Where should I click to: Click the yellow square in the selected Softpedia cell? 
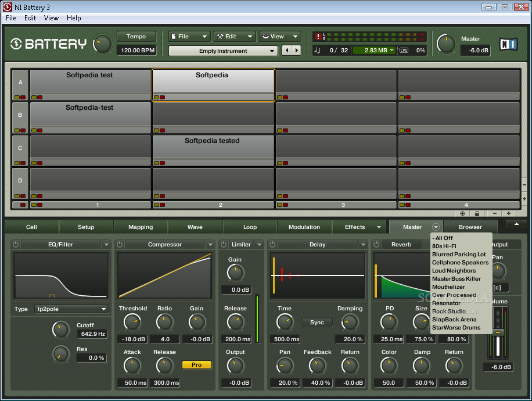point(156,98)
